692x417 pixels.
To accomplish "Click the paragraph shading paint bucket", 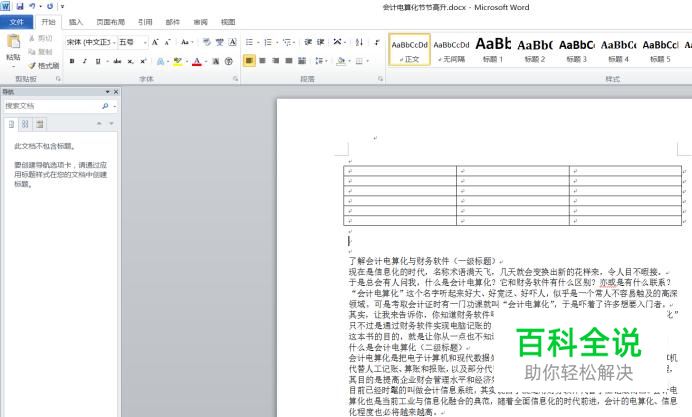I will [x=341, y=61].
